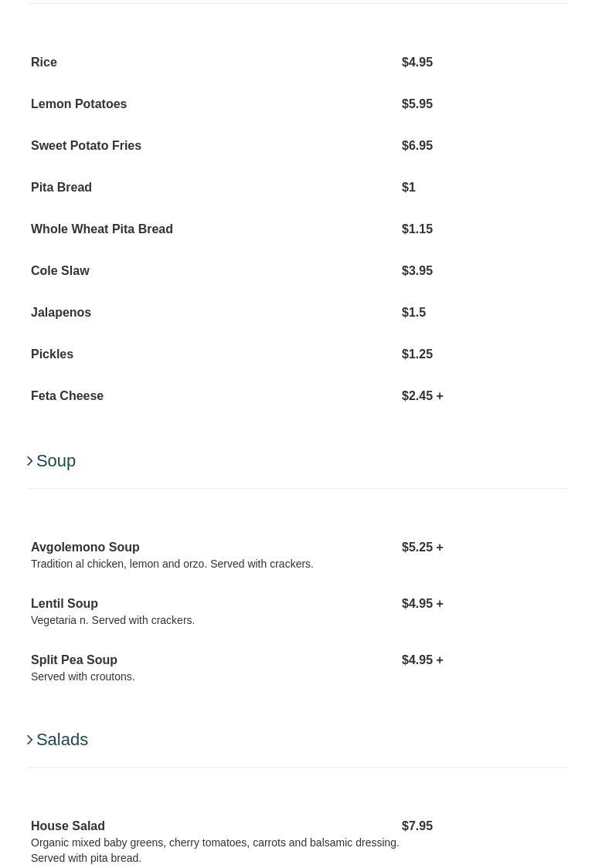This screenshot has width=595, height=868.
Task: Select the House Salad item
Action: [68, 826]
